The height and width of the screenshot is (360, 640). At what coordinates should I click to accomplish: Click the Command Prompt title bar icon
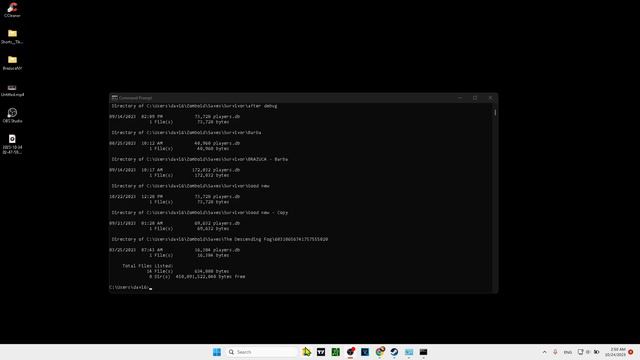pyautogui.click(x=115, y=98)
